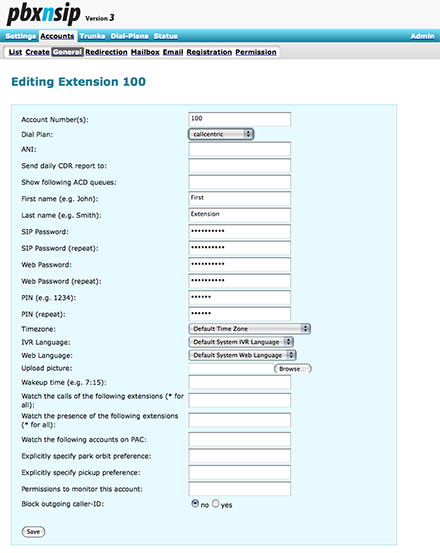Open the Web Language dropdown
The width and height of the screenshot is (440, 553).
pos(242,355)
